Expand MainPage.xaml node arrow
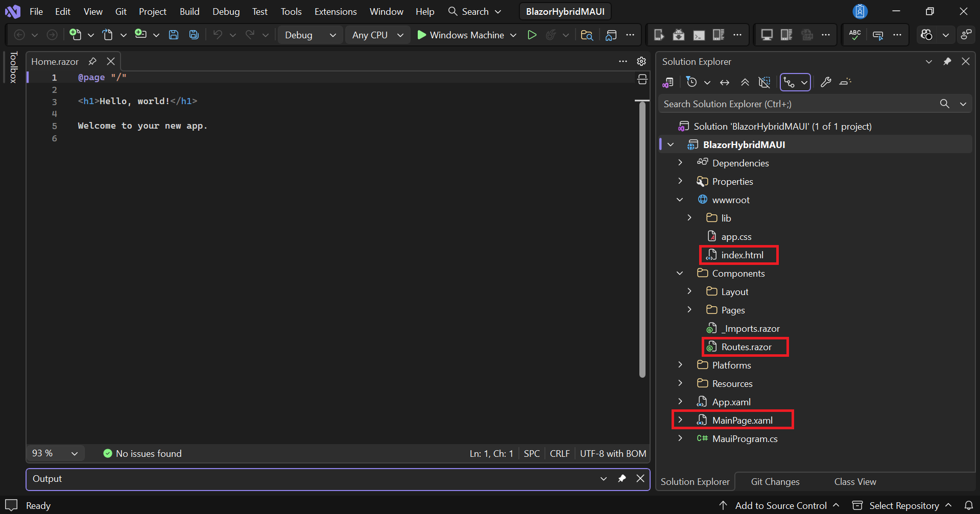 pos(680,420)
